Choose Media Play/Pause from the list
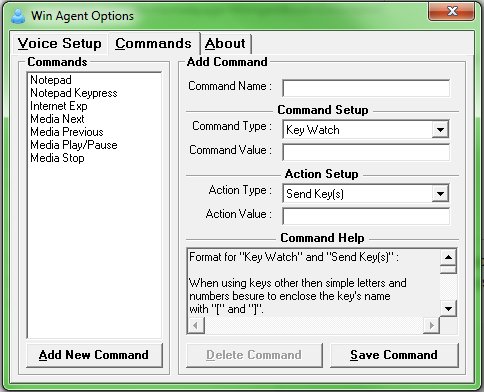The width and height of the screenshot is (484, 392). click(x=74, y=145)
